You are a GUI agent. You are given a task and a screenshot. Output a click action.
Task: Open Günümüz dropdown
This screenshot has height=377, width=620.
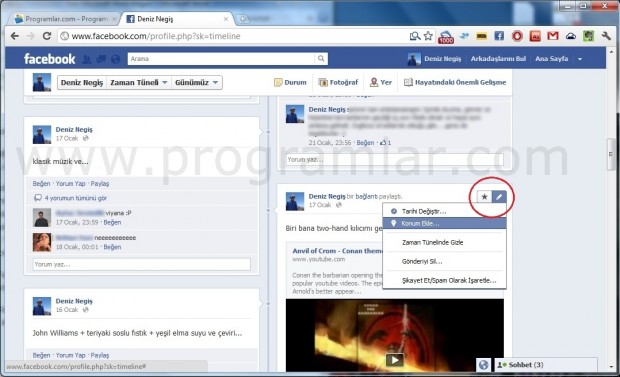click(197, 82)
